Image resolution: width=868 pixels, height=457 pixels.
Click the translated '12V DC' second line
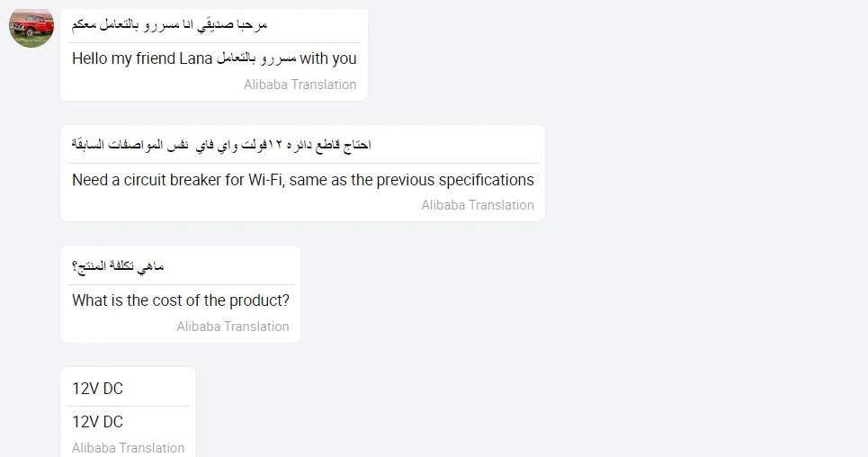tap(97, 422)
